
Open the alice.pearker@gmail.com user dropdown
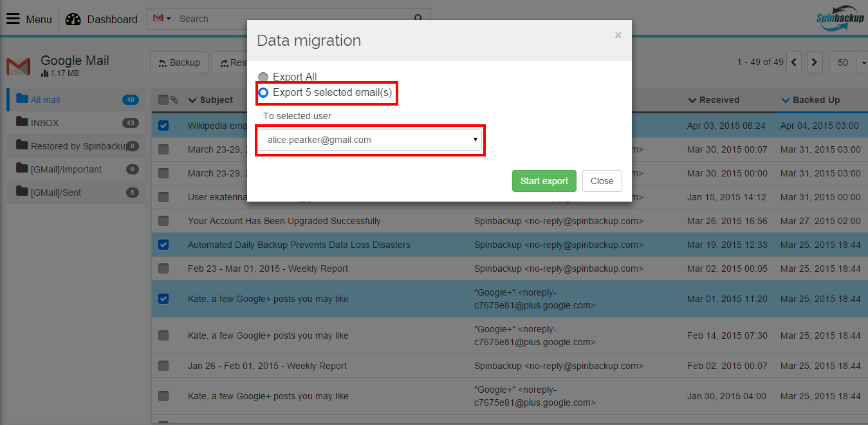[370, 140]
